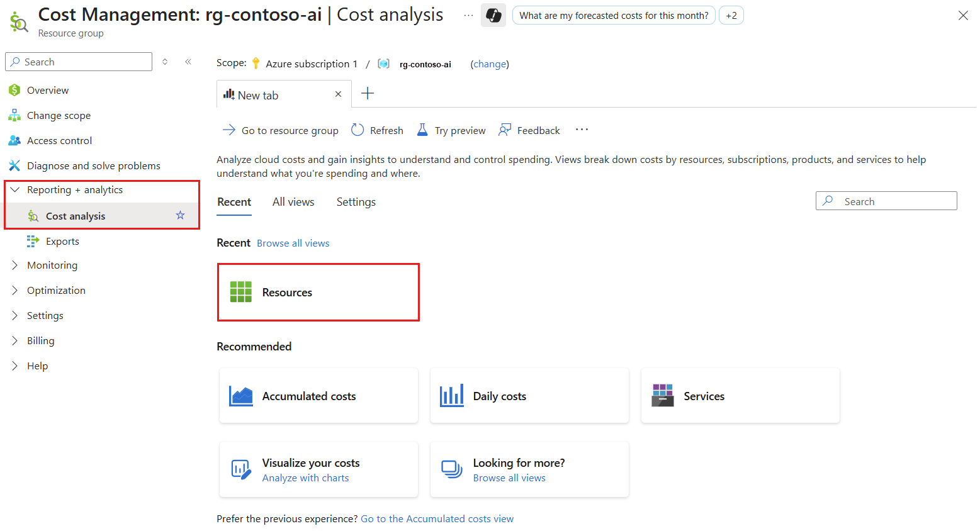Expand the Monitoring menu section

pyautogui.click(x=15, y=265)
